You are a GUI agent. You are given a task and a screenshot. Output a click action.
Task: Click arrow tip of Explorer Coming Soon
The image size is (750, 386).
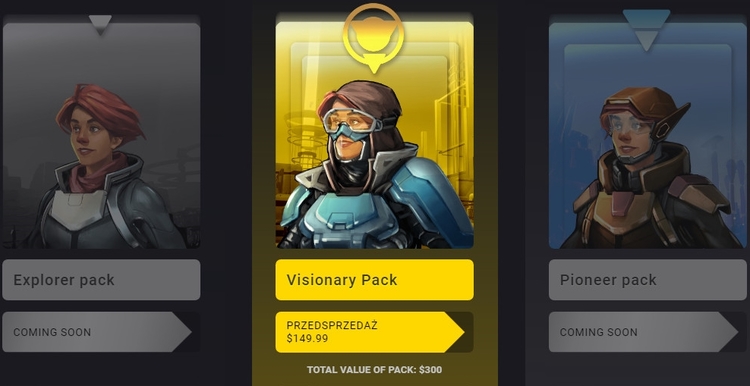[183, 332]
